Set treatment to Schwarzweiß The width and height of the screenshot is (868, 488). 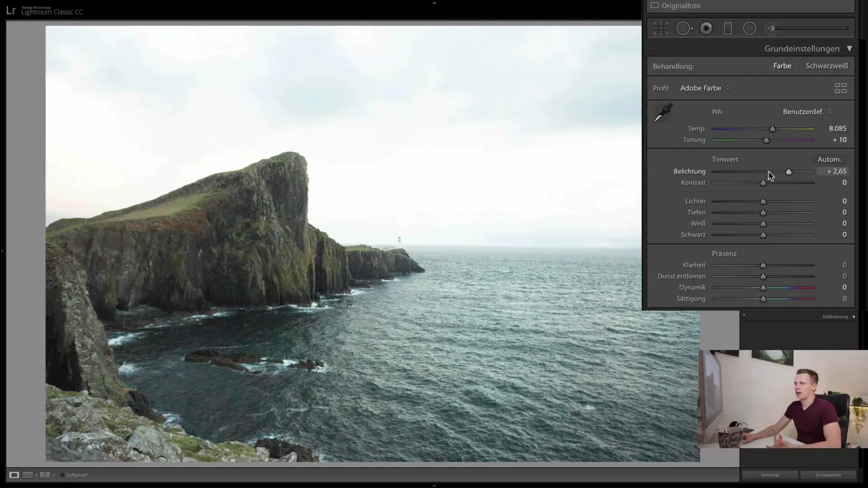(827, 66)
